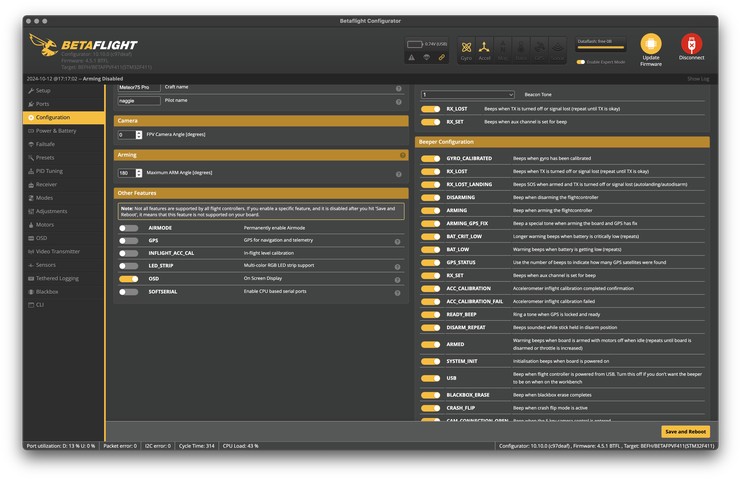
Task: Open the PID Tuning tab
Action: (x=52, y=171)
